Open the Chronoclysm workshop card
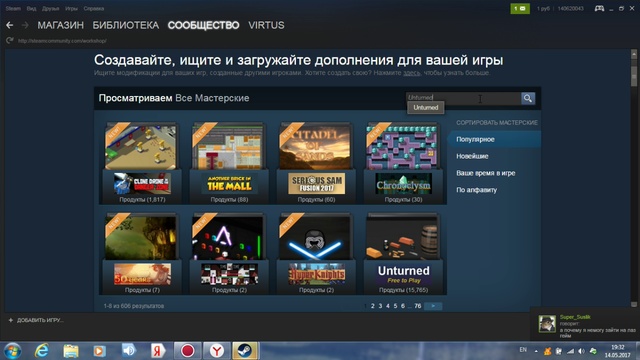This screenshot has height=360, width=640. click(x=403, y=163)
